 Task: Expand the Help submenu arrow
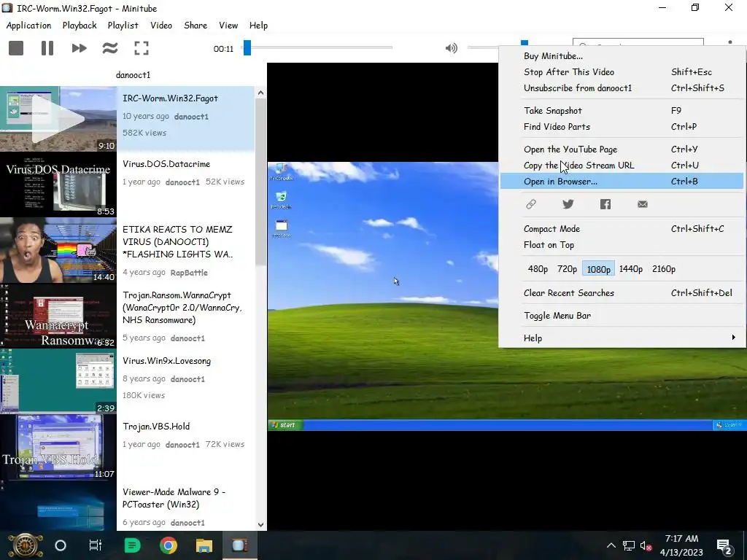pos(733,338)
